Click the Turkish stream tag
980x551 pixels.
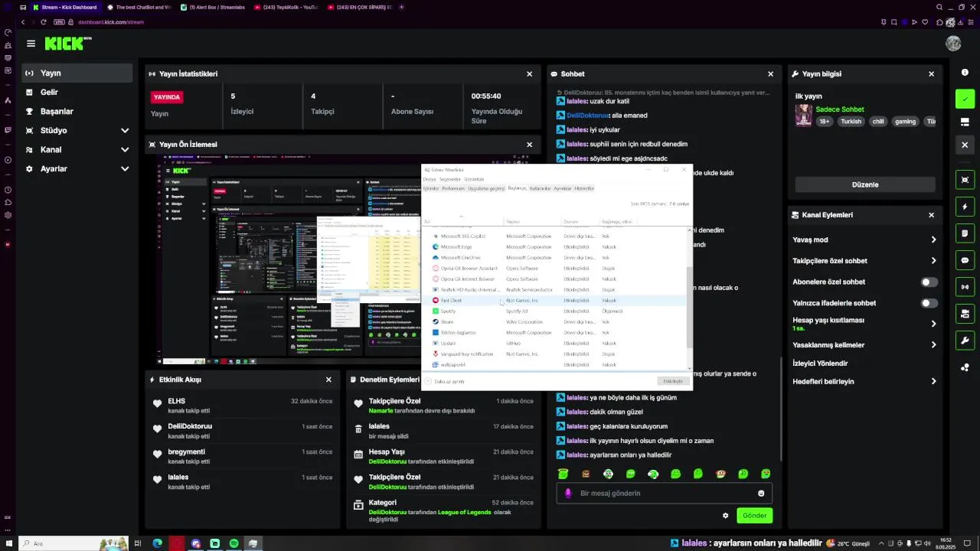click(851, 122)
